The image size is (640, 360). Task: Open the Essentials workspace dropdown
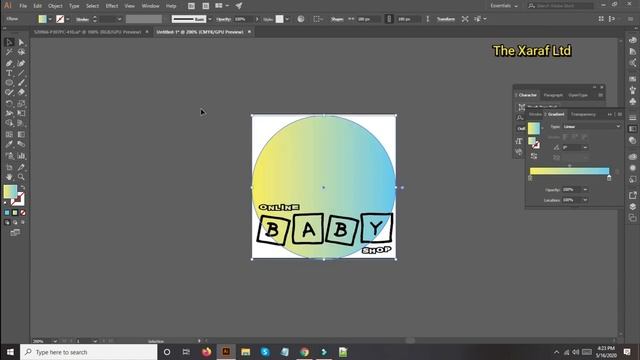504,6
